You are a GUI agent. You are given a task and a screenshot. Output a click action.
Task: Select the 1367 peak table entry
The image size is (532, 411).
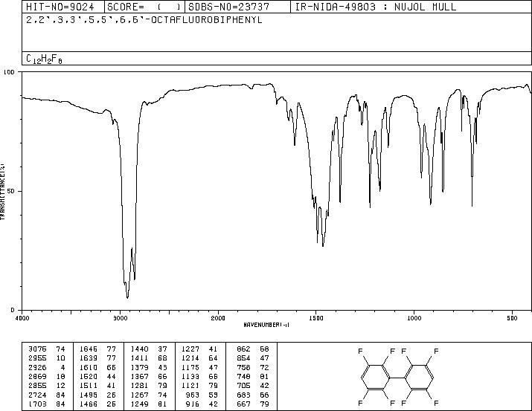click(149, 376)
